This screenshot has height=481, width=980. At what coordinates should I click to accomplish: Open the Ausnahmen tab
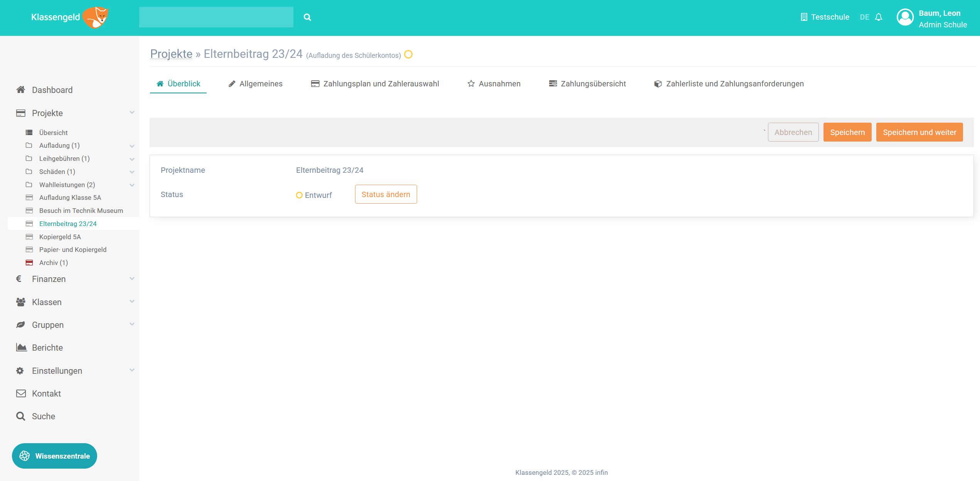tap(494, 84)
